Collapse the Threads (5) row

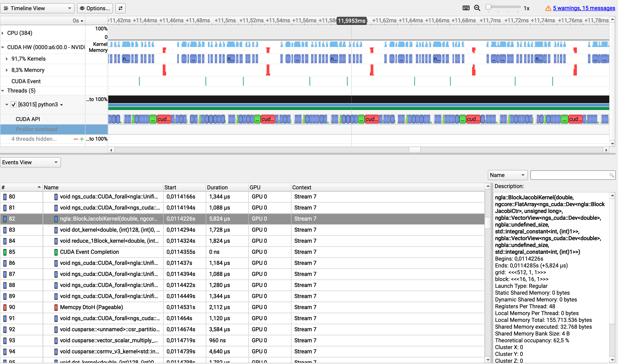point(3,90)
